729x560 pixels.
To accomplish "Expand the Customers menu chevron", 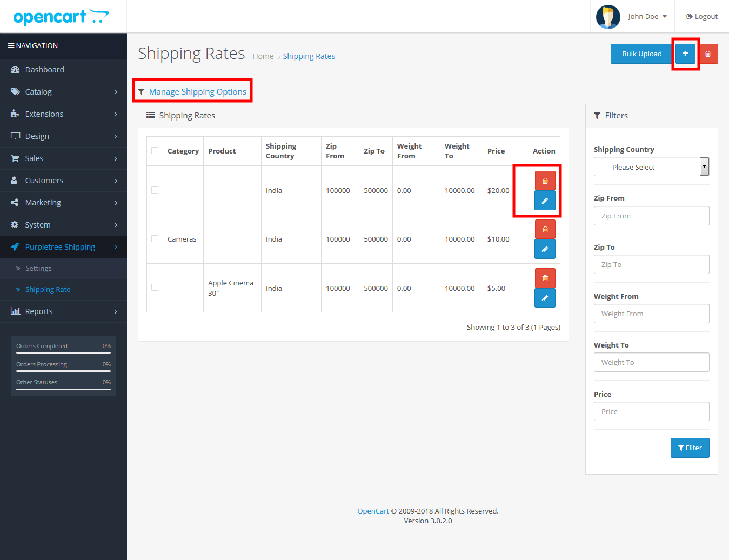I will click(x=116, y=181).
